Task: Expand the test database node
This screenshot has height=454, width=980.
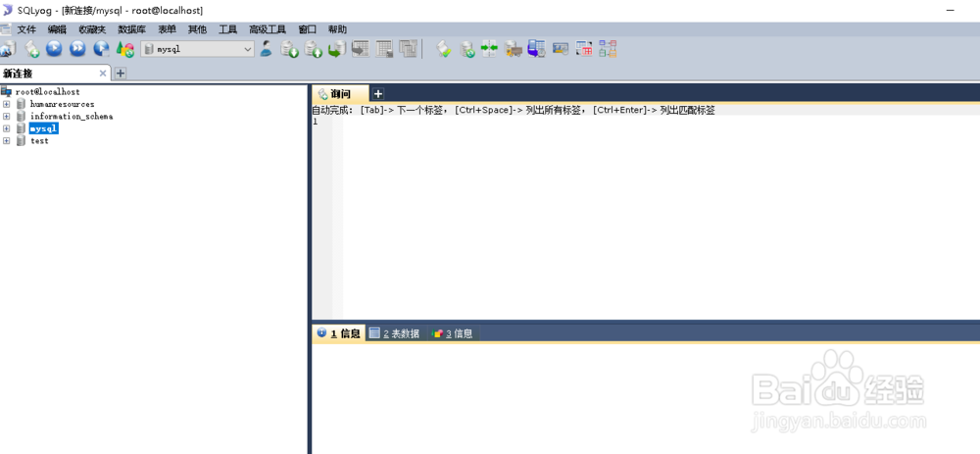Action: pos(6,140)
